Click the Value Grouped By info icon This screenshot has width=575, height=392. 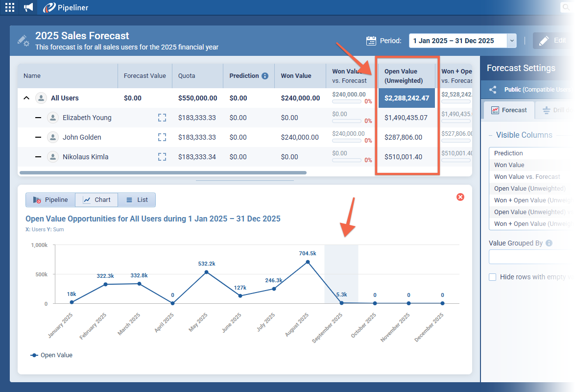pos(549,243)
